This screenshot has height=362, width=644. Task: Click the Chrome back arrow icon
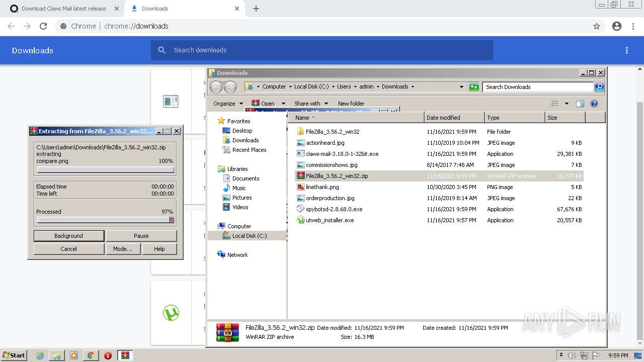pos(11,26)
